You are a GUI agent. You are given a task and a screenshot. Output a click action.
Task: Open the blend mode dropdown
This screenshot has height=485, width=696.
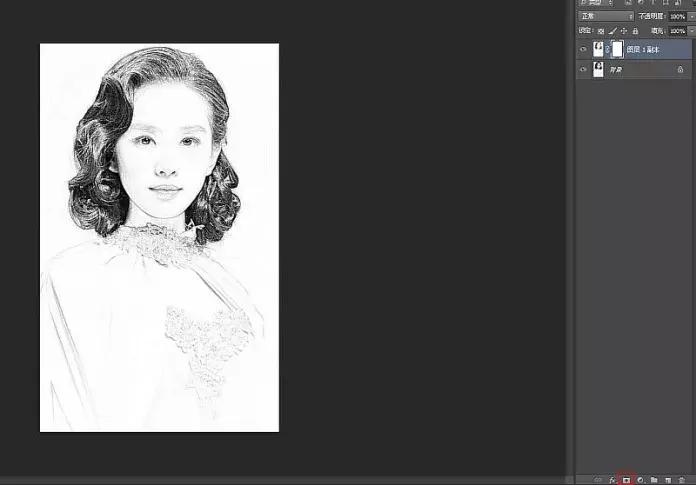606,17
